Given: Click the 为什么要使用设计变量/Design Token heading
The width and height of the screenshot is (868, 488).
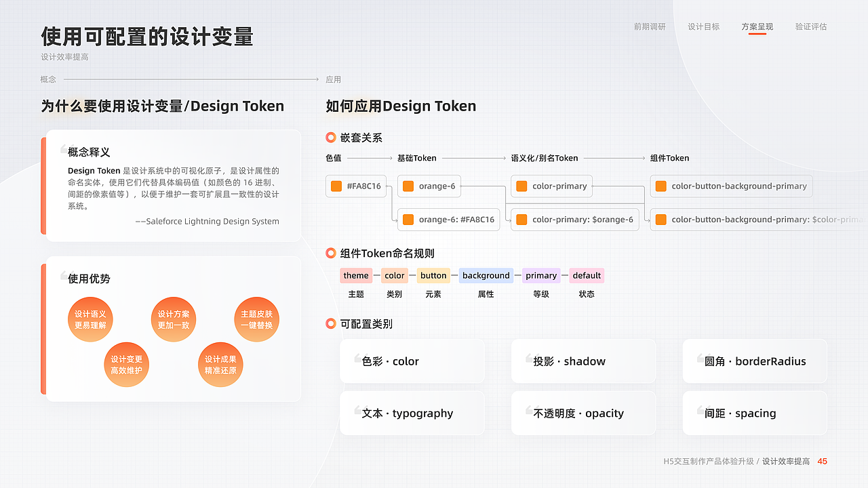Looking at the screenshot, I should coord(163,106).
